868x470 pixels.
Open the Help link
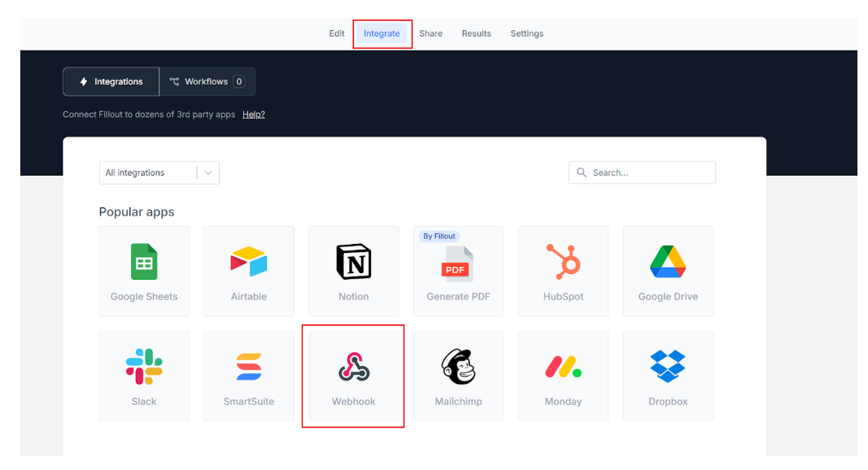tap(253, 114)
